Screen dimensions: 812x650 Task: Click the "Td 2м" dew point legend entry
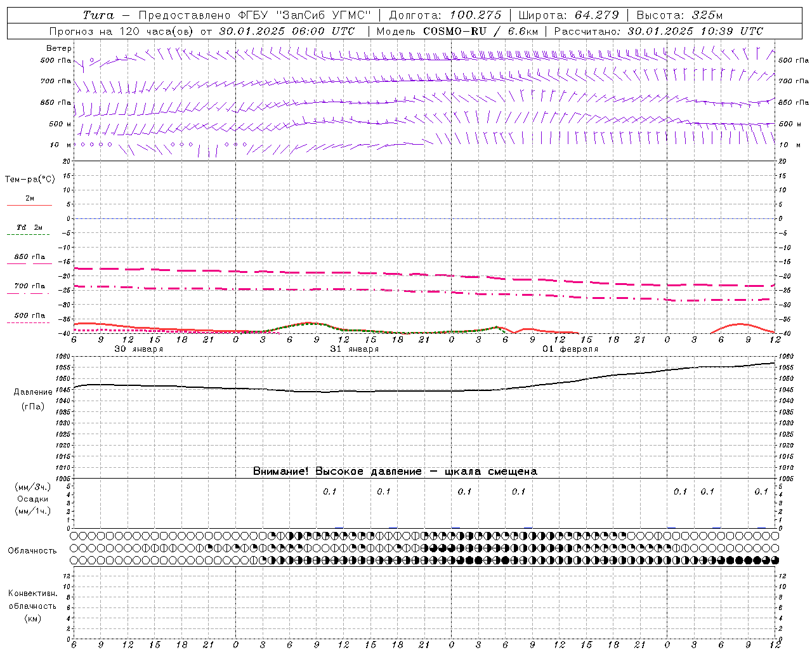(x=29, y=227)
